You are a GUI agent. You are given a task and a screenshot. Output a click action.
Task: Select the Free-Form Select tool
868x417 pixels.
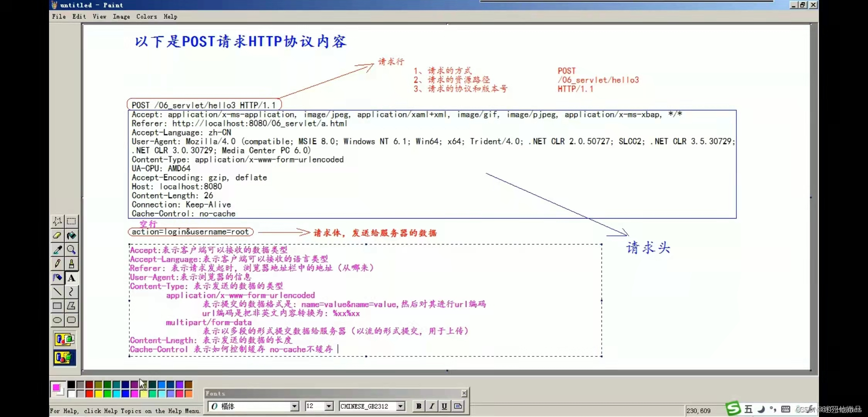point(58,221)
